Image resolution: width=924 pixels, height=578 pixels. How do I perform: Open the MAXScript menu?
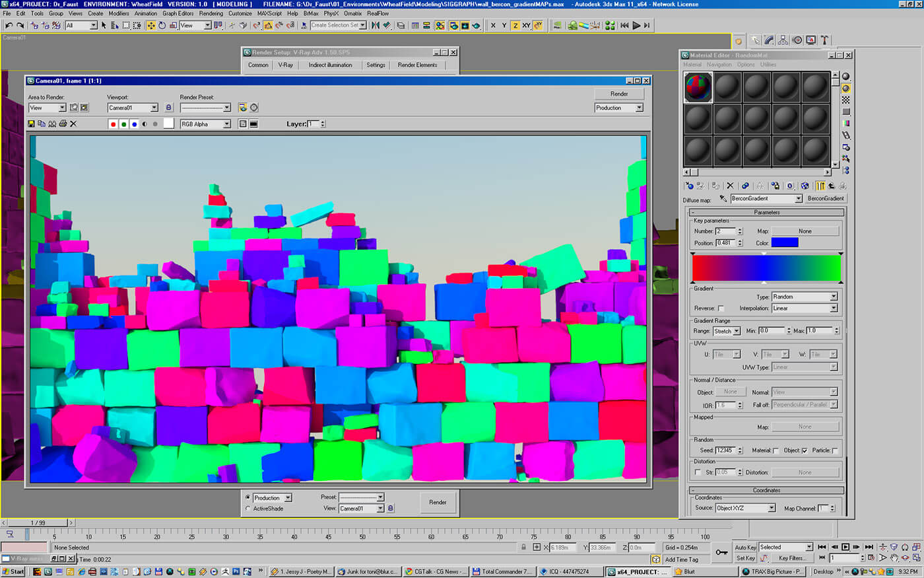point(269,13)
